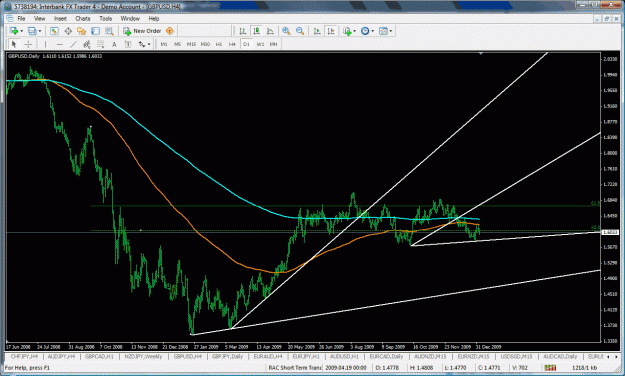Open the Arrows drawing dropdown
The width and height of the screenshot is (625, 376).
pyautogui.click(x=144, y=44)
